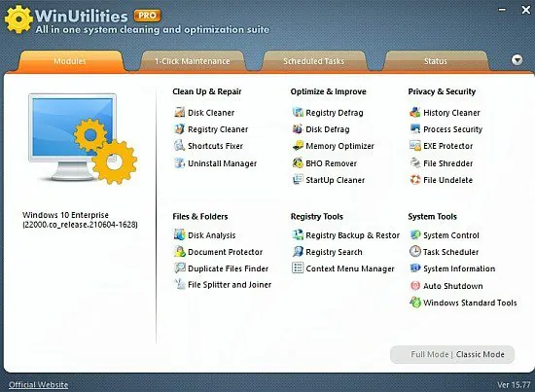Click the Duplicate Files Finder icon
This screenshot has width=535, height=392.
(180, 268)
